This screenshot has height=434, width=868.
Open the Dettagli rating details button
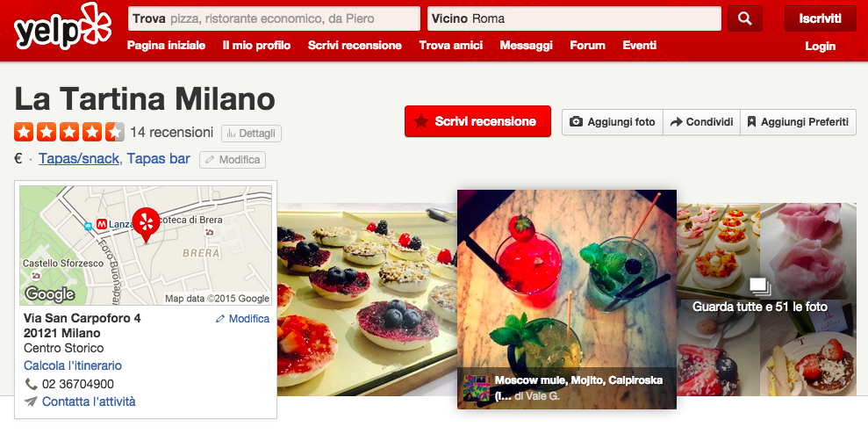251,134
